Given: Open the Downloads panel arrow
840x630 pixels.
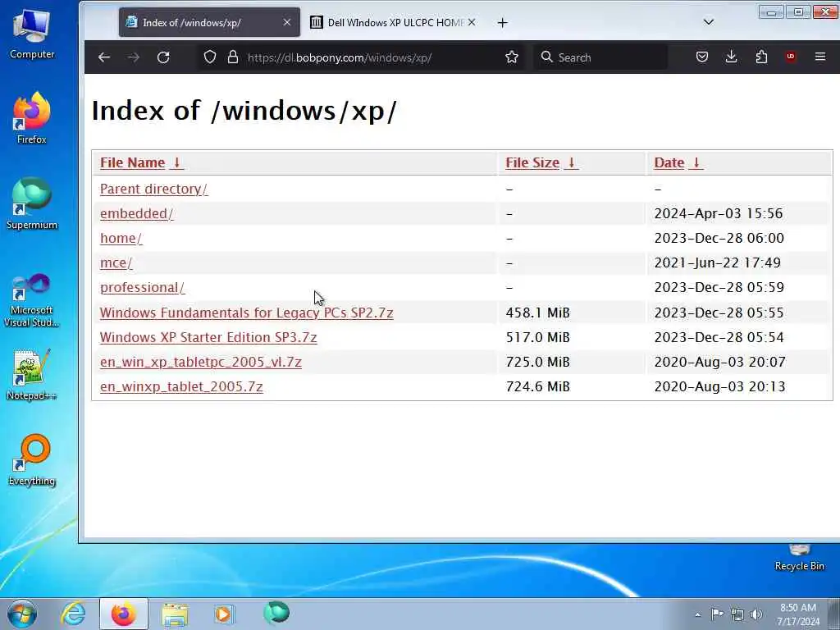Looking at the screenshot, I should (x=731, y=57).
